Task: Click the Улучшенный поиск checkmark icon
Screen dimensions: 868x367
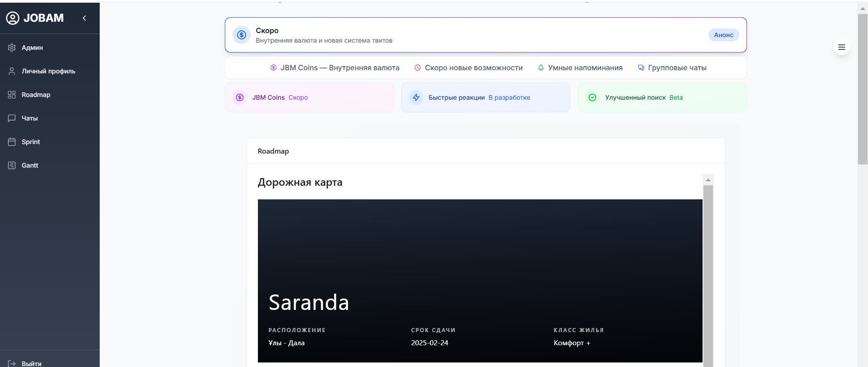Action: pyautogui.click(x=592, y=97)
